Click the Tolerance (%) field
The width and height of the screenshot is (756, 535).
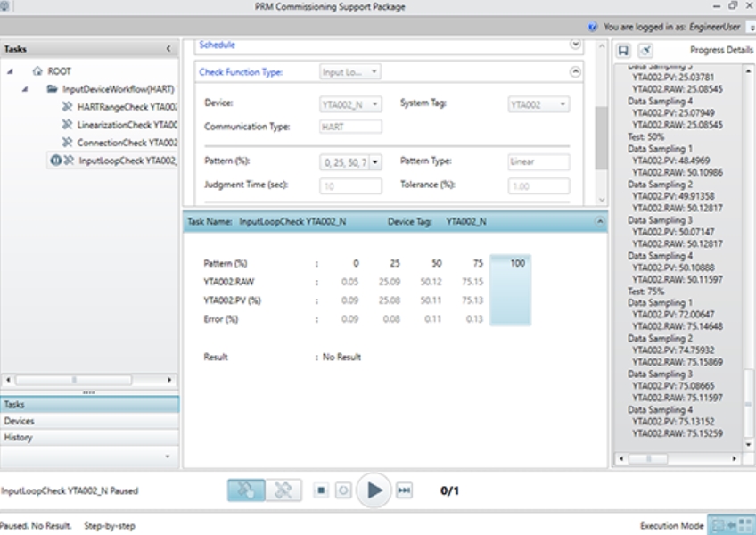tap(538, 186)
